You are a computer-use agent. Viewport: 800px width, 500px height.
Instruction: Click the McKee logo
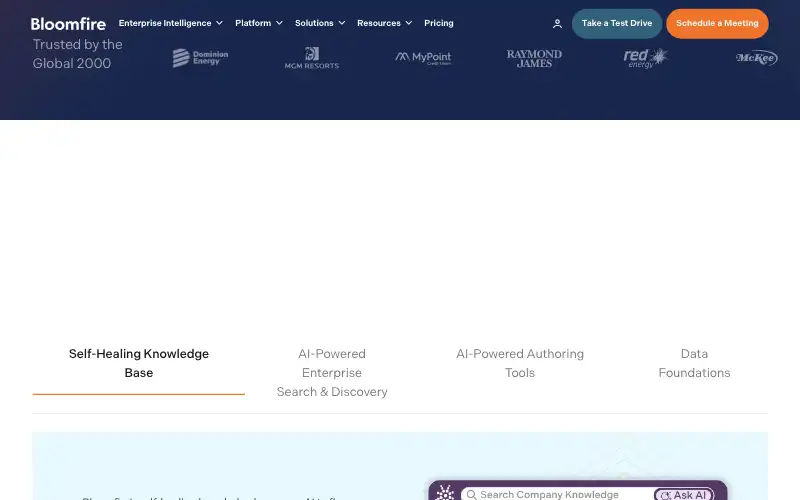coord(757,58)
